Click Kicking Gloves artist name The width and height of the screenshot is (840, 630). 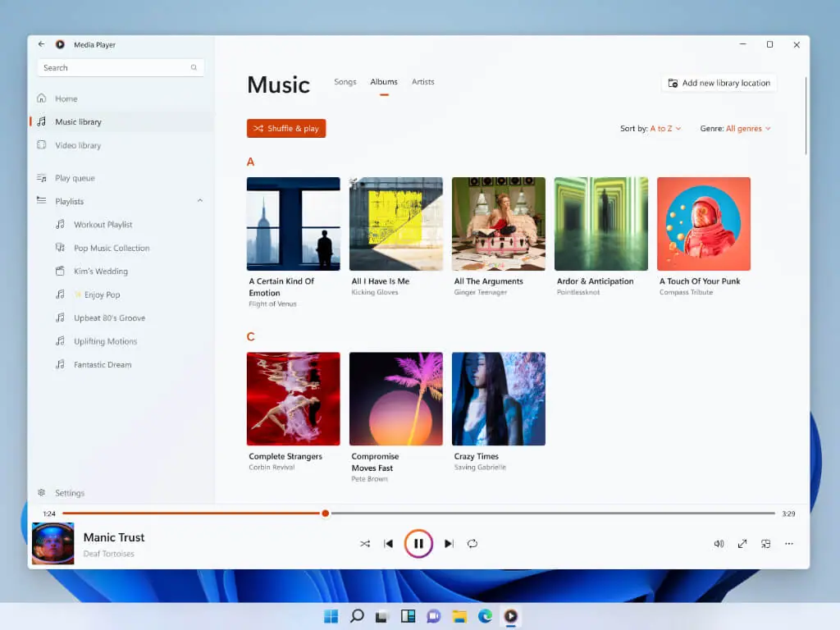(x=375, y=293)
